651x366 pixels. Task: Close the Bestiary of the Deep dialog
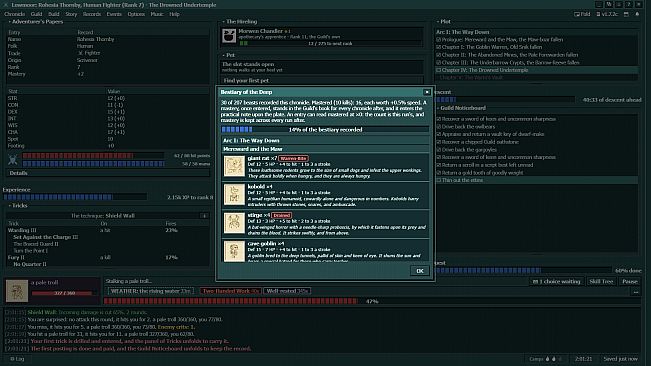[x=427, y=92]
